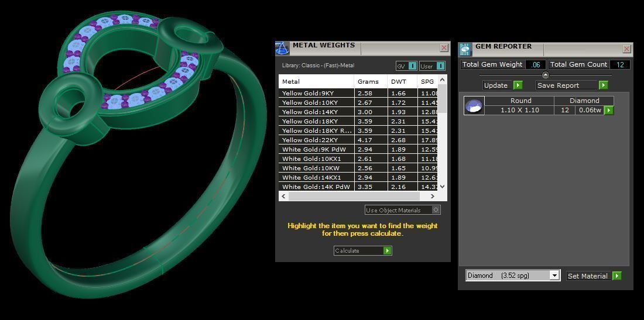Click the Total Gem Weight value .06
The height and width of the screenshot is (320, 644).
(536, 64)
